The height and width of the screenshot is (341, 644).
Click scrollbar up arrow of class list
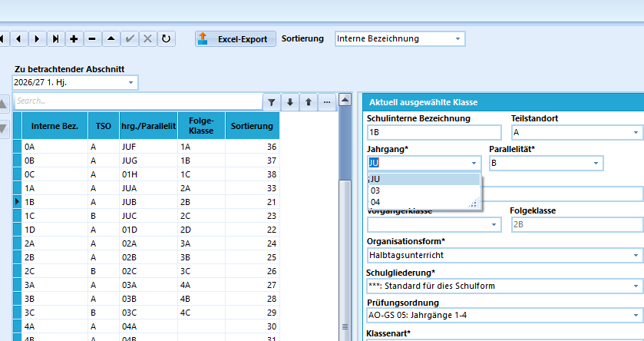345,100
